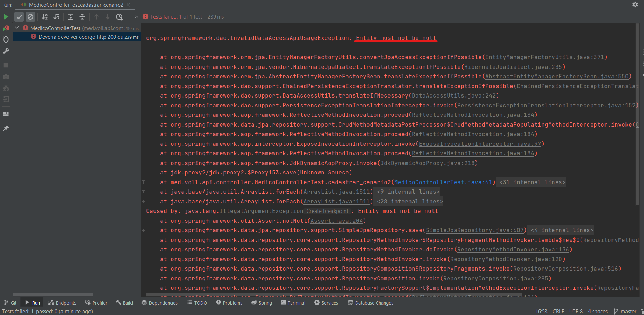Go to next failed test arrow
Viewport: 644px width, 315px height.
(108, 17)
